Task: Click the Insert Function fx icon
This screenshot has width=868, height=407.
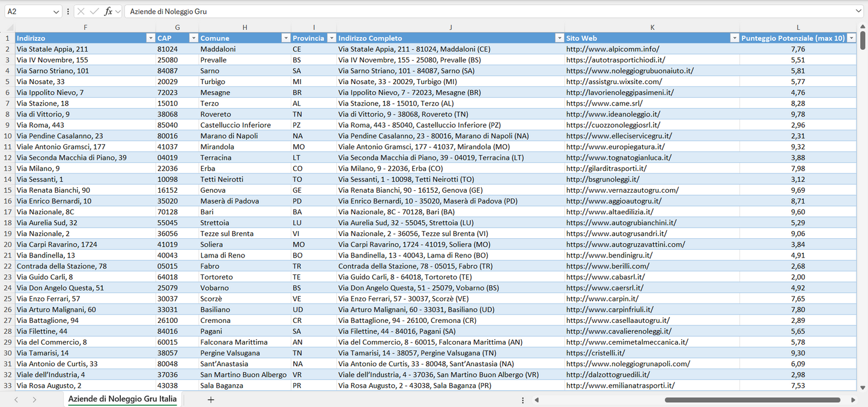Action: (108, 11)
